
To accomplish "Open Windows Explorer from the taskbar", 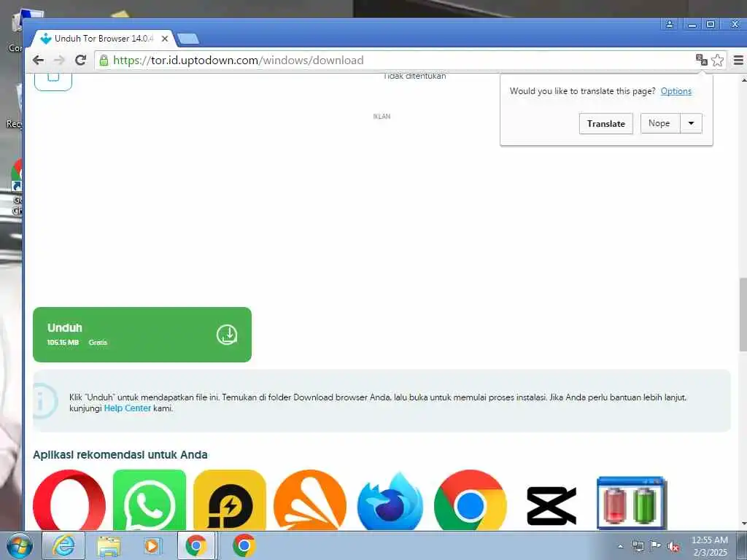I will tap(109, 546).
